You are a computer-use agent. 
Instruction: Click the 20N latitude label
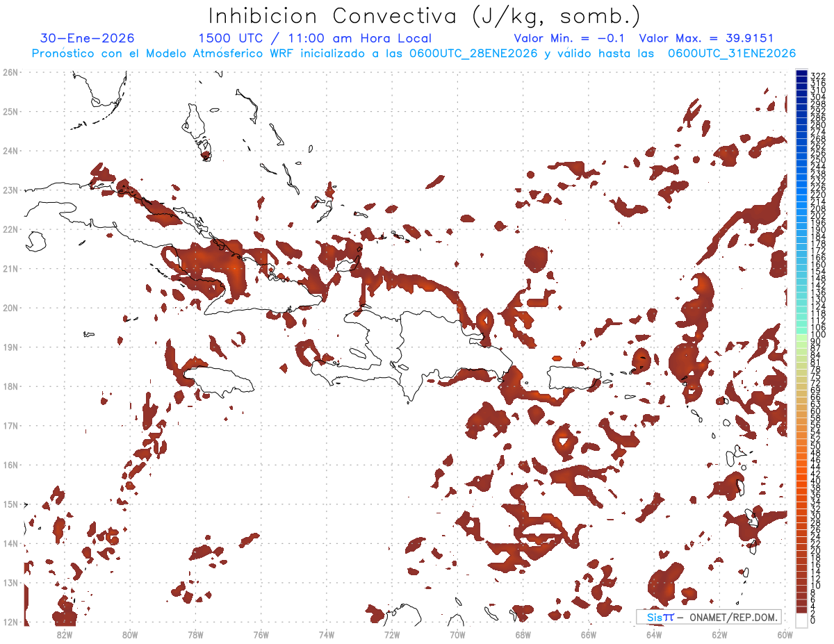pyautogui.click(x=10, y=308)
